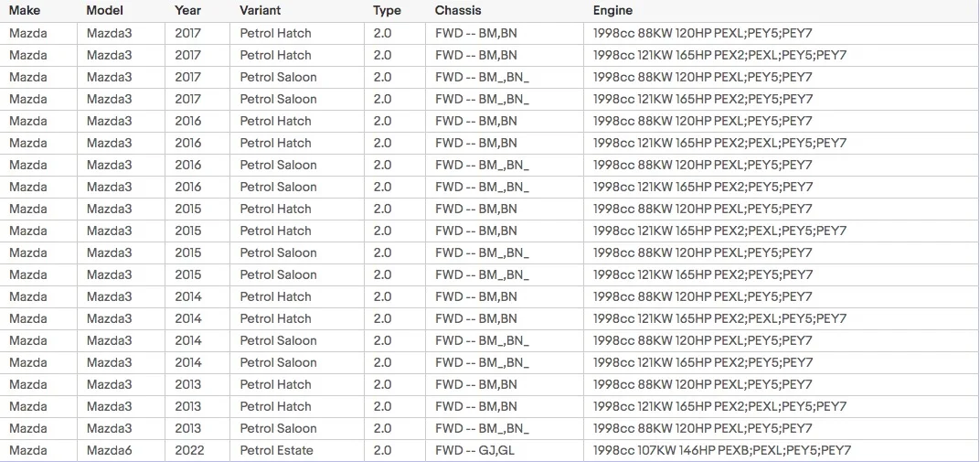Select engine cell of 2014 Petrol Saloon 120HP row
The image size is (980, 462).
click(x=782, y=340)
